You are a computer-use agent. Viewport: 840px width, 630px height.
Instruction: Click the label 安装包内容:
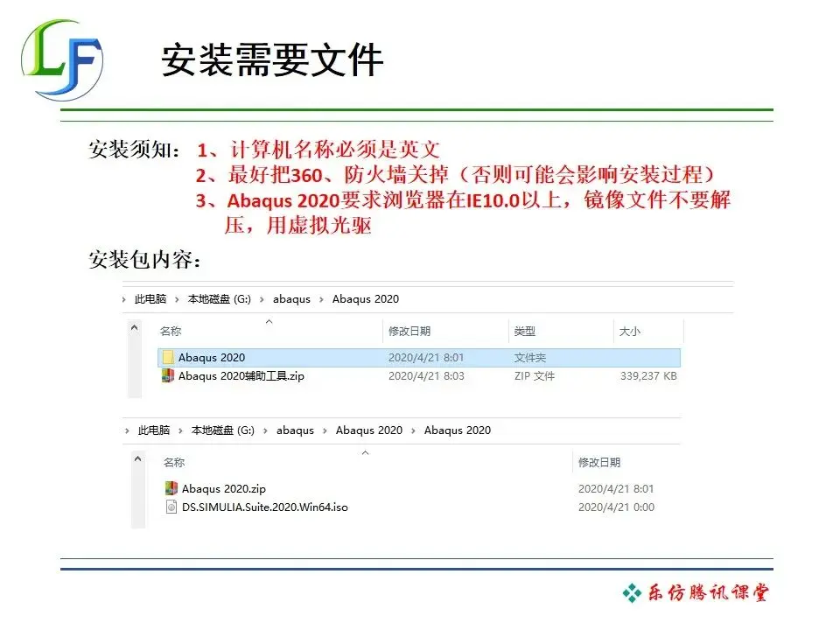(144, 259)
